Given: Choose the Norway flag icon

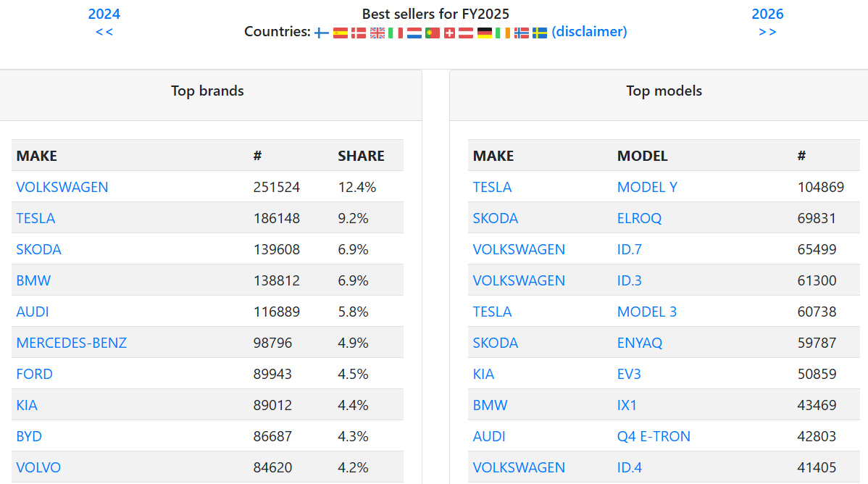Looking at the screenshot, I should [522, 33].
